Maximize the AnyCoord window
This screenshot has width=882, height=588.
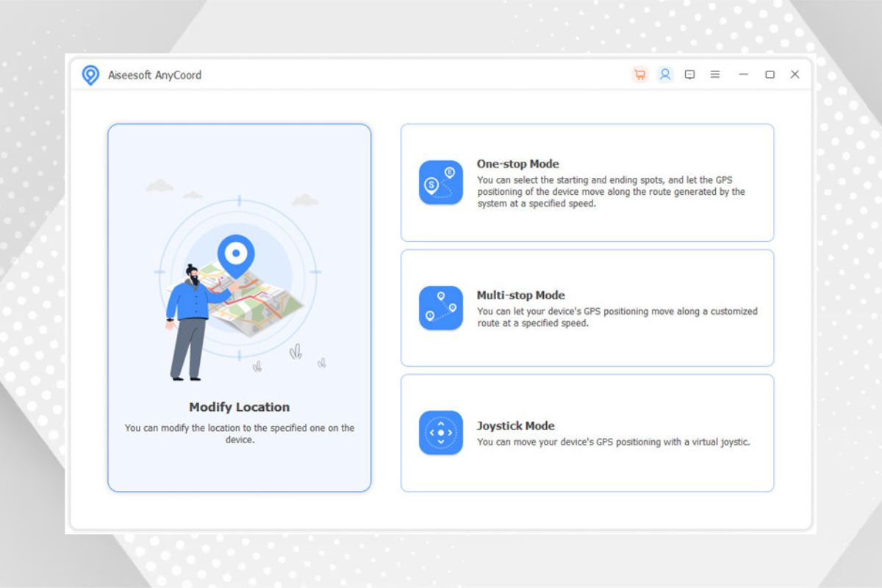770,75
